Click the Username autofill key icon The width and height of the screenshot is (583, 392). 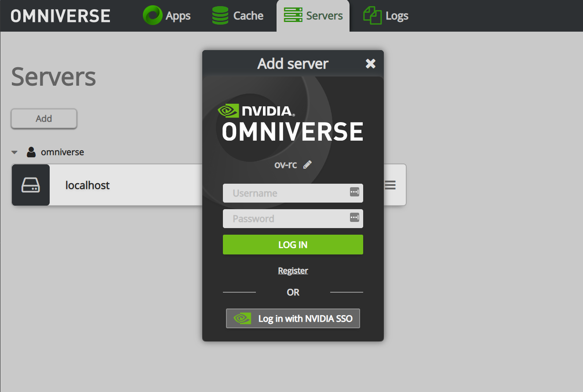tap(354, 192)
